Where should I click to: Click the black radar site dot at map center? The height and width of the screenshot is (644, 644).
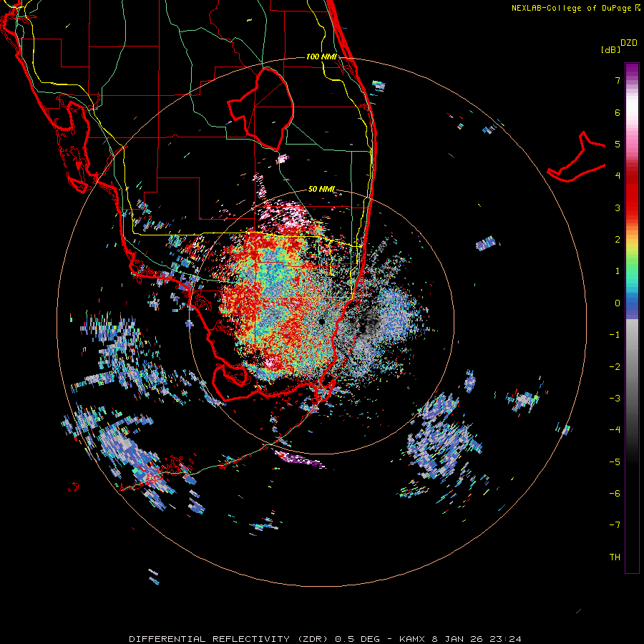click(x=322, y=321)
